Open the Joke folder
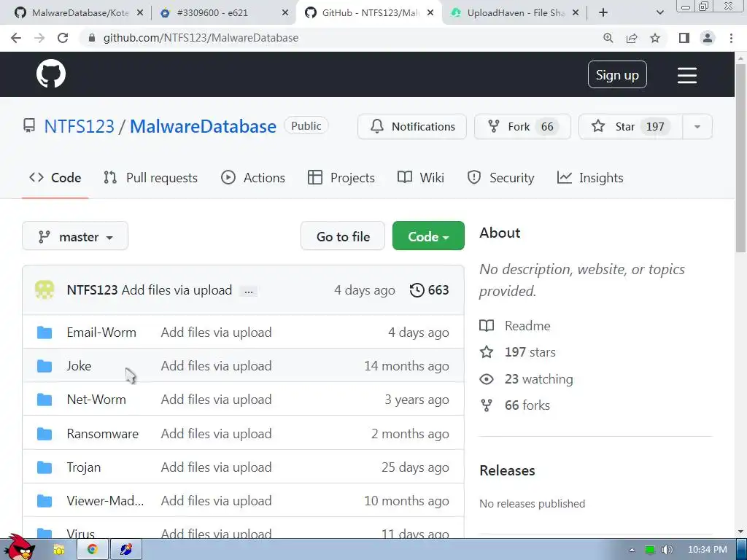747x560 pixels. click(x=79, y=366)
